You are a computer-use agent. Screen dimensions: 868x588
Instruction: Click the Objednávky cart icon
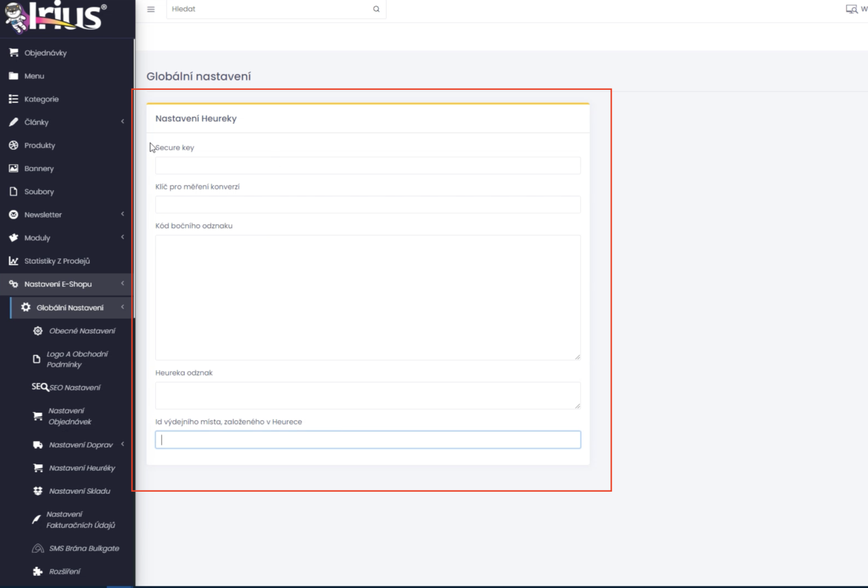pos(14,53)
